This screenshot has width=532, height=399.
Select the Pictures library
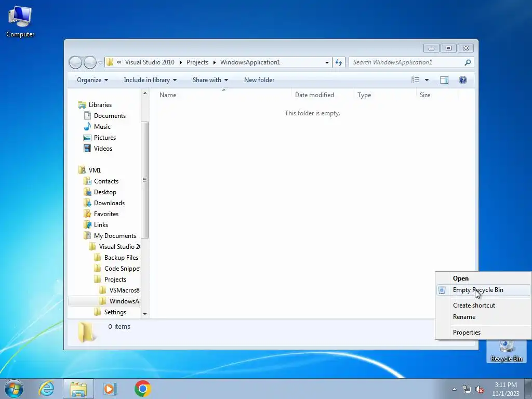[x=104, y=137]
